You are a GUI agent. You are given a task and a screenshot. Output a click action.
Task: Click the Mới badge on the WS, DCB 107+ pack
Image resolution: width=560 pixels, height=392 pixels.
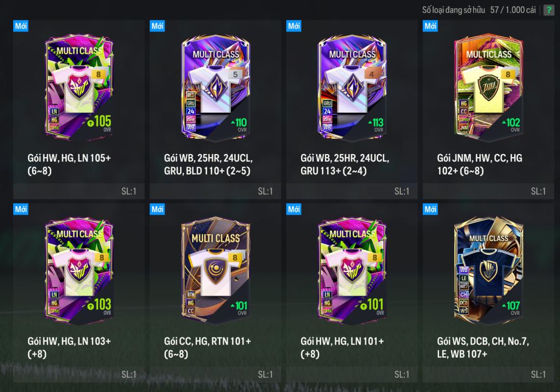[x=430, y=209]
